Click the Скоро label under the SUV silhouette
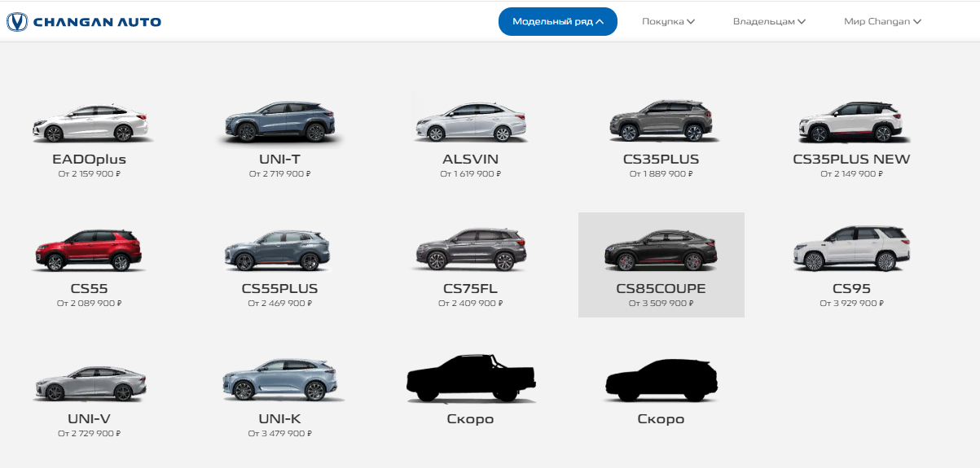 (x=661, y=420)
